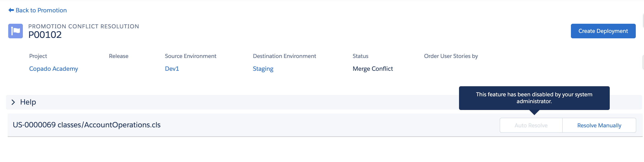Click the Help section title text
Screen dimensions: 644x162
tap(28, 102)
